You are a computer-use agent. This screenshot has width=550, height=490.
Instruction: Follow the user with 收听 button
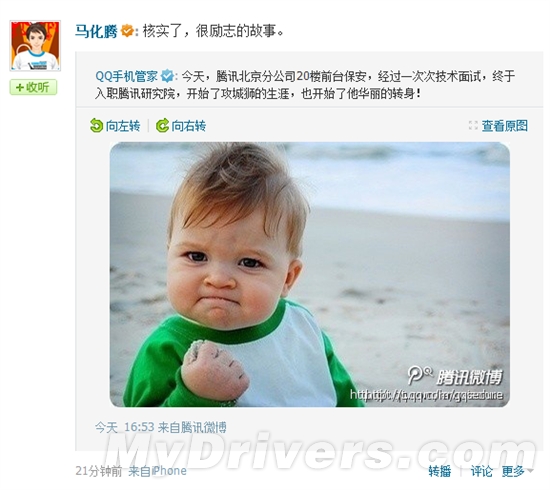pos(33,87)
